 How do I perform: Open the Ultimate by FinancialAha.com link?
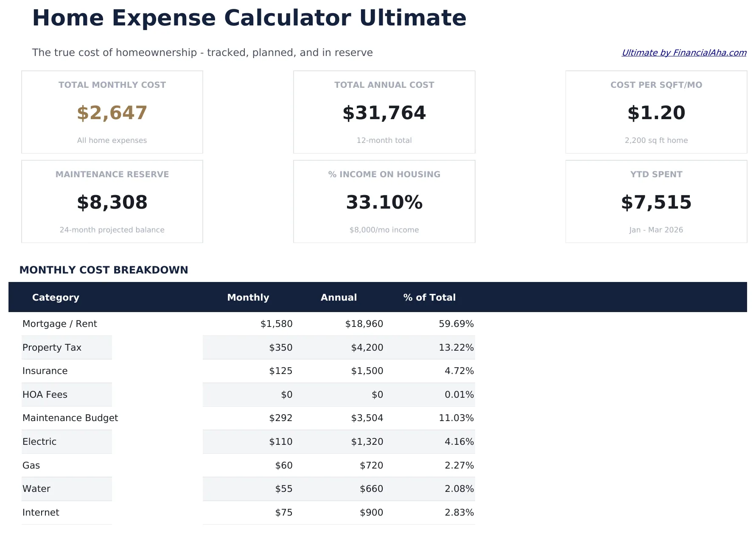pyautogui.click(x=683, y=53)
